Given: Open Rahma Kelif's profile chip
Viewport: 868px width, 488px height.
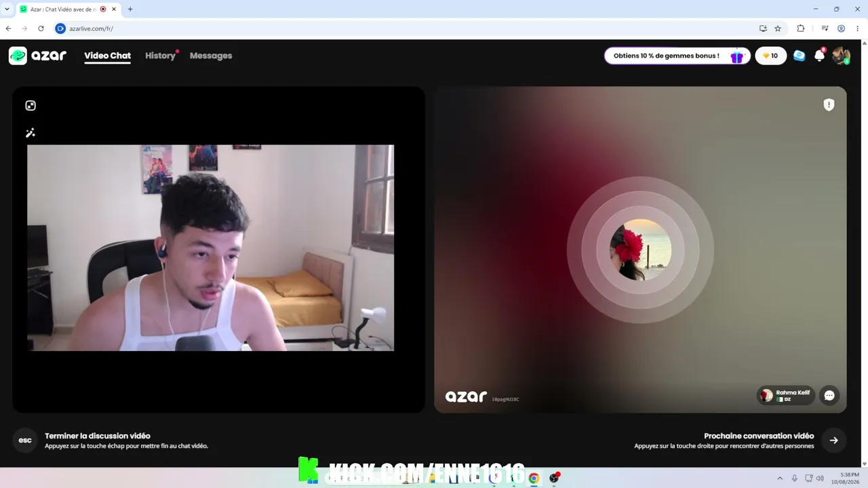Looking at the screenshot, I should (x=785, y=395).
